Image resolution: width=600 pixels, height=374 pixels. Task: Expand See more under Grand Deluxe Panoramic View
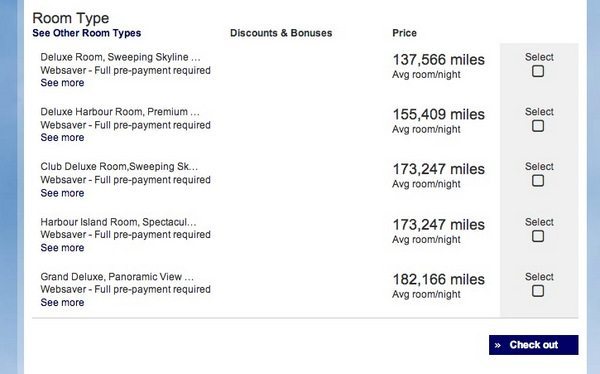(x=62, y=302)
